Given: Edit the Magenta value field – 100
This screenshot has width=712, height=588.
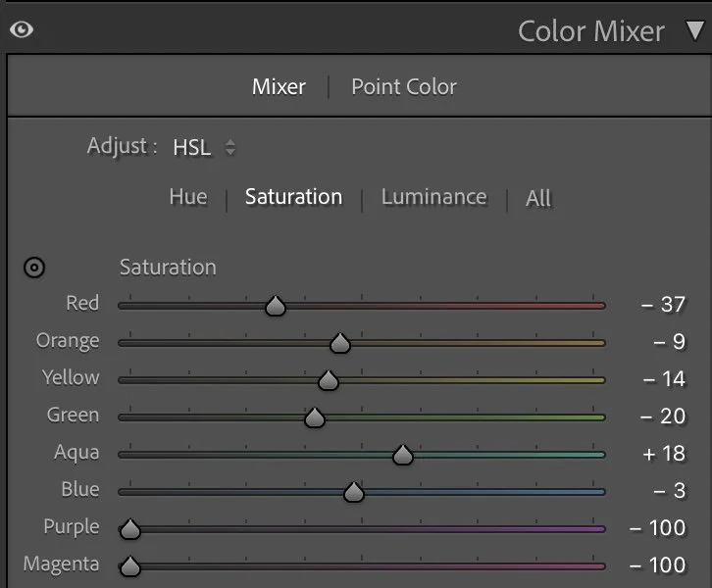Looking at the screenshot, I should tap(657, 564).
